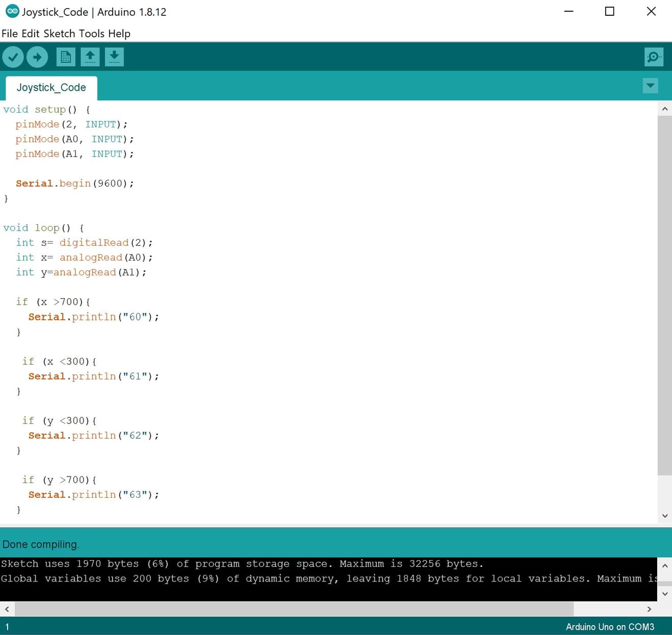Click the editor scrollbar up arrow

tap(665, 109)
